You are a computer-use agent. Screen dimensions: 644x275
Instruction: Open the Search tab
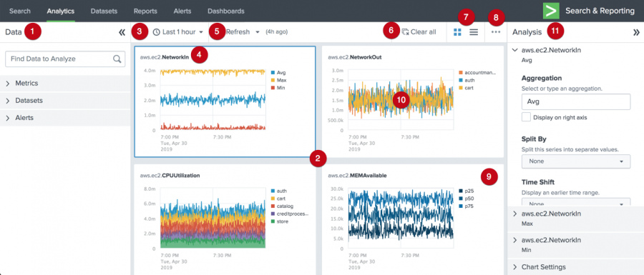click(20, 11)
